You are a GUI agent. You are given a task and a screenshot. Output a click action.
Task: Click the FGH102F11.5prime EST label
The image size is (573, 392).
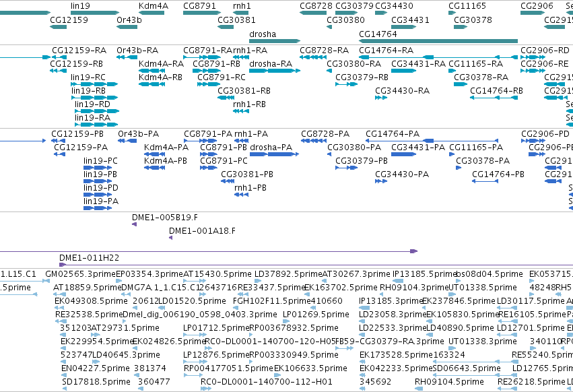271,301
